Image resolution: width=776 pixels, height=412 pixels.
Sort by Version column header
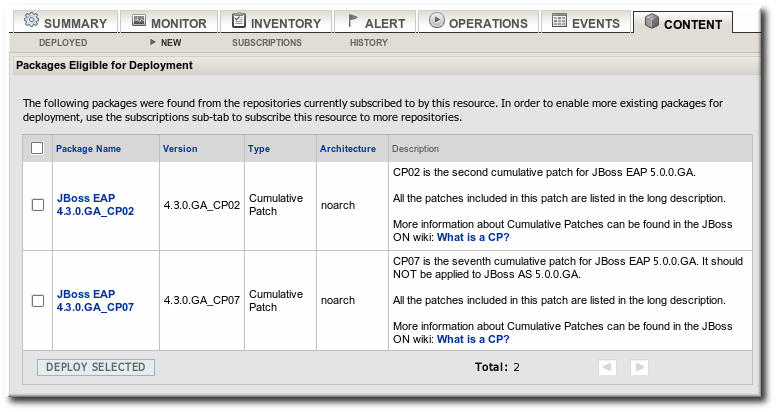[x=180, y=149]
